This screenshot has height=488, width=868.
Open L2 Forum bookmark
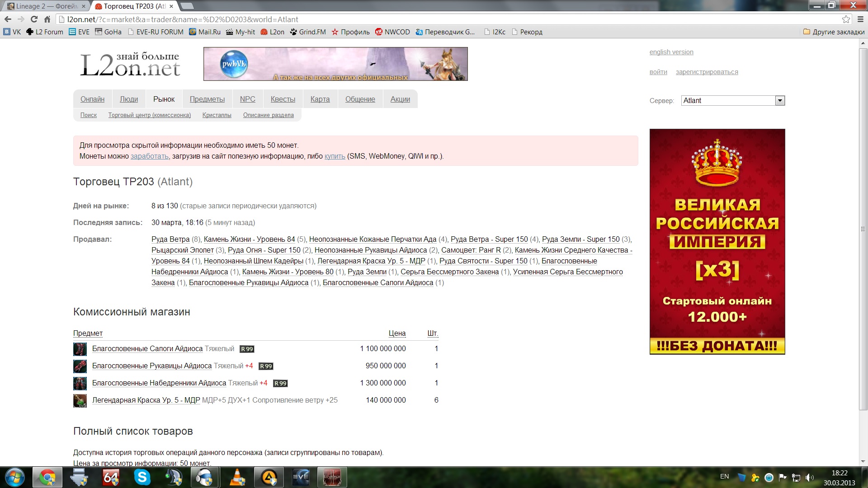[x=45, y=32]
